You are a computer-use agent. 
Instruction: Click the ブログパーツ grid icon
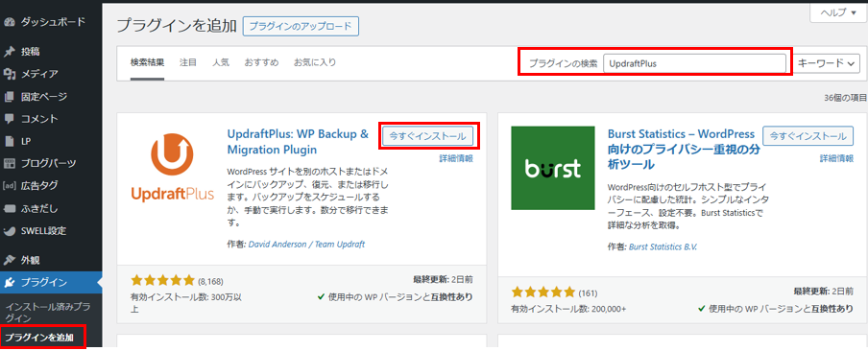[x=9, y=164]
